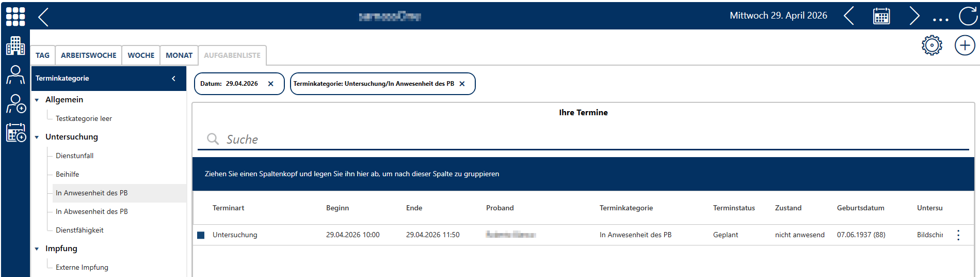Collapse the Untersuchung tree group
Screen dimensions: 980x277
tap(37, 137)
